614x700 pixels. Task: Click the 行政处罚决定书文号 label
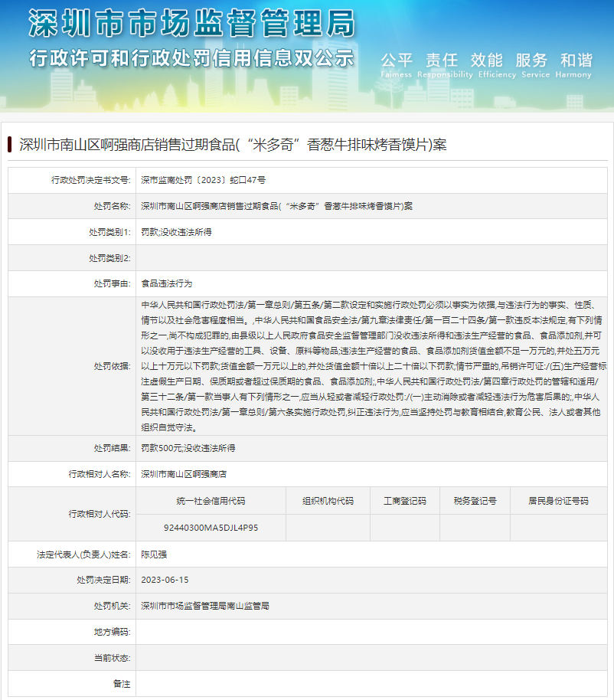click(90, 180)
